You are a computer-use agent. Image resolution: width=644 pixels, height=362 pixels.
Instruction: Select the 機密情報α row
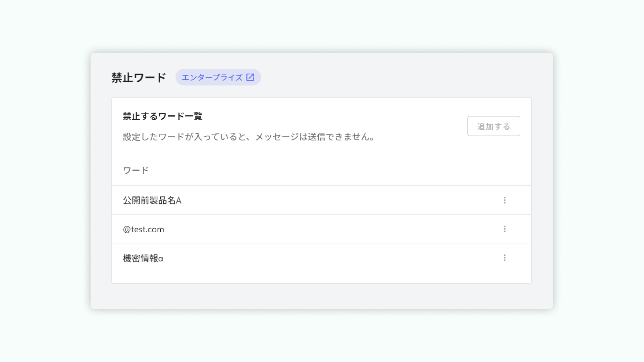(x=143, y=258)
